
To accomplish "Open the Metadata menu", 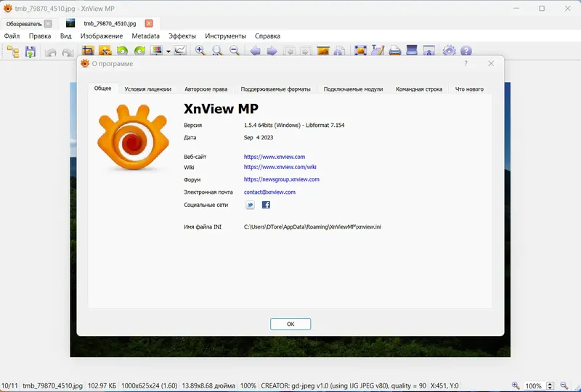I will click(146, 36).
